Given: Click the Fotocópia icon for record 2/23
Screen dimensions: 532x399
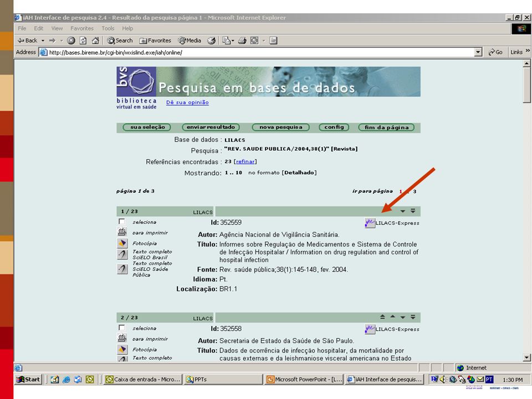Looking at the screenshot, I should [x=122, y=349].
